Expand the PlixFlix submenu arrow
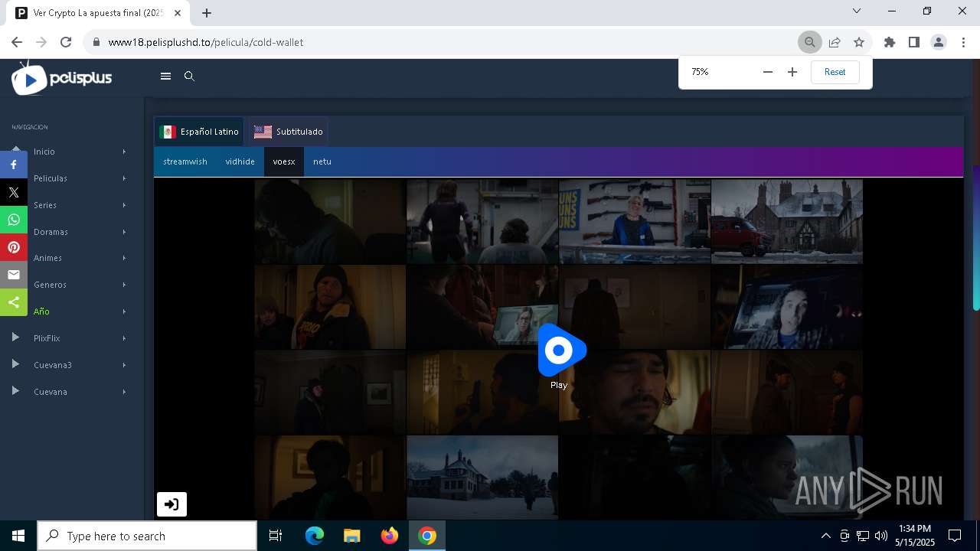This screenshot has width=980, height=551. [124, 338]
